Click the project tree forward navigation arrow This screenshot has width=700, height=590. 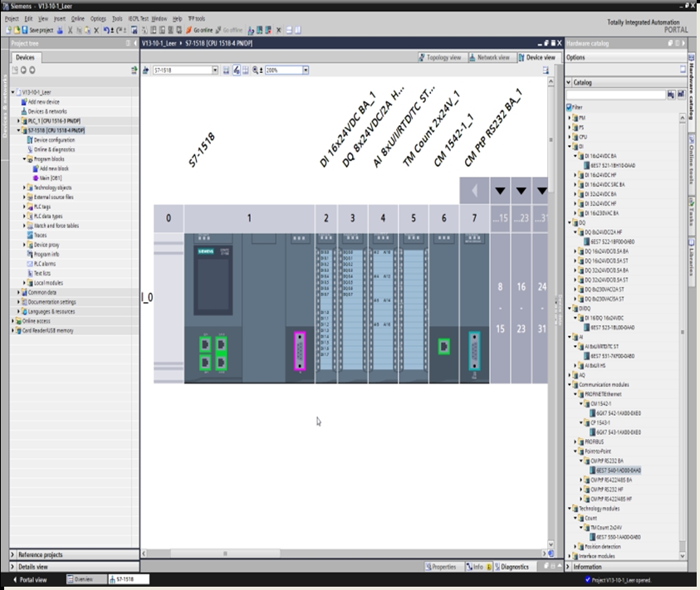click(32, 70)
